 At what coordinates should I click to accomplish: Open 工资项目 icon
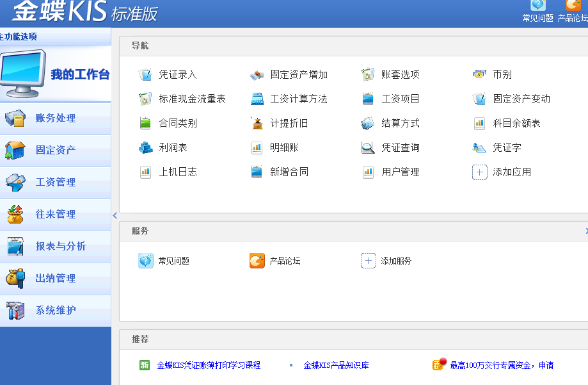click(x=368, y=99)
